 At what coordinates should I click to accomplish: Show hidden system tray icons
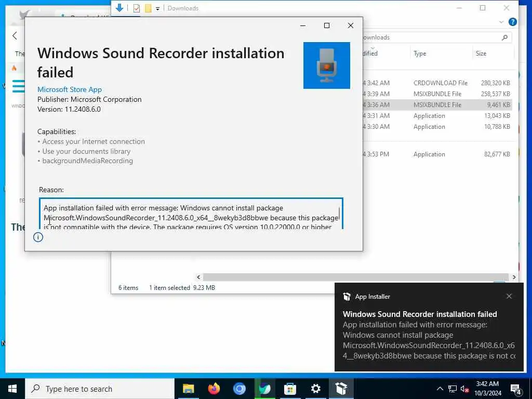(x=440, y=389)
